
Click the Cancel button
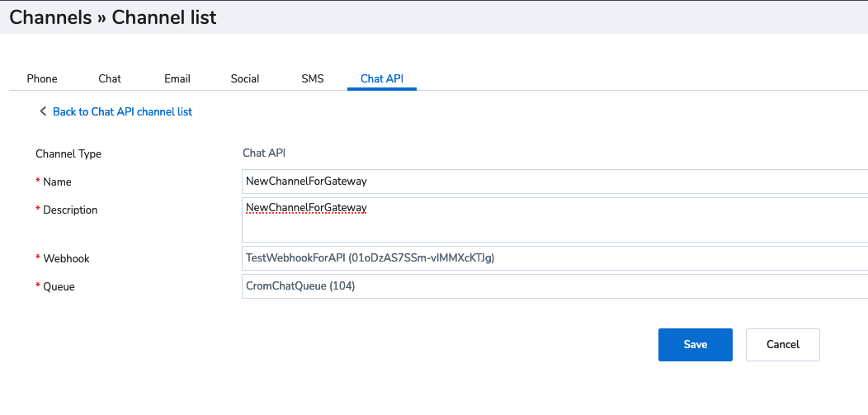point(782,345)
